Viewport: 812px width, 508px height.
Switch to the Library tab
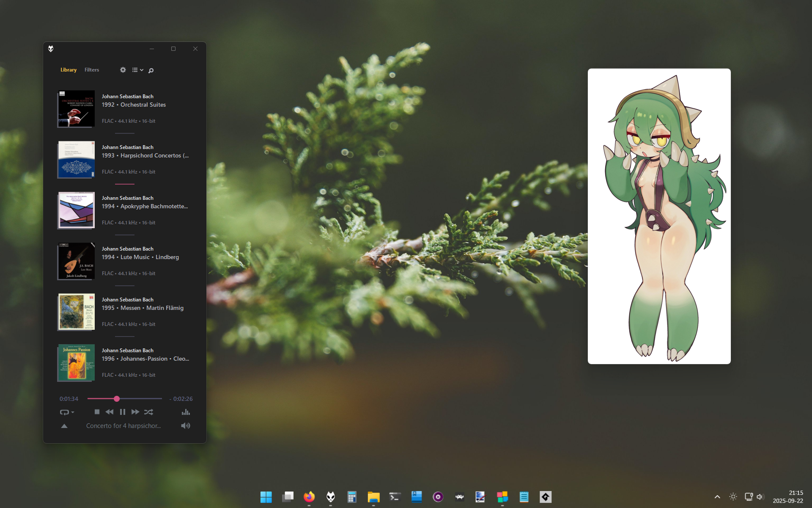[x=69, y=70]
